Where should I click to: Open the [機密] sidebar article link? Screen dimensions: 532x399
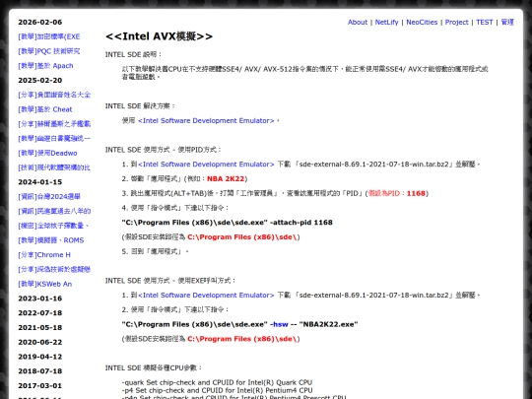point(53,226)
